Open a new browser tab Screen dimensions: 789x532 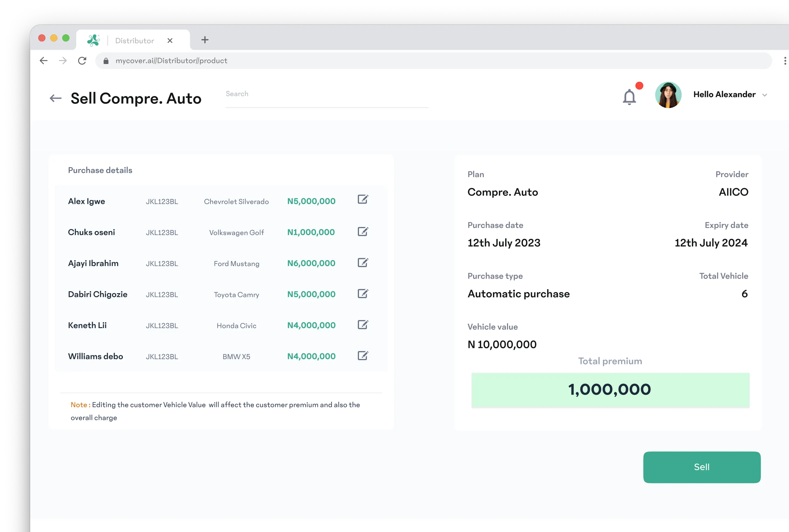[205, 40]
